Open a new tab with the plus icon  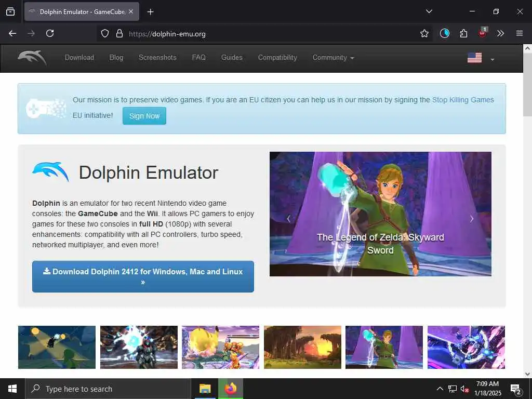pos(150,12)
